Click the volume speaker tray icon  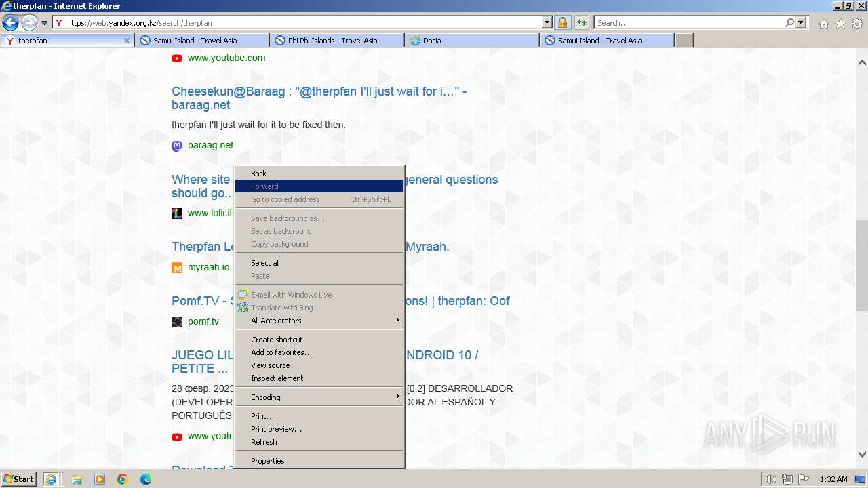(x=770, y=479)
